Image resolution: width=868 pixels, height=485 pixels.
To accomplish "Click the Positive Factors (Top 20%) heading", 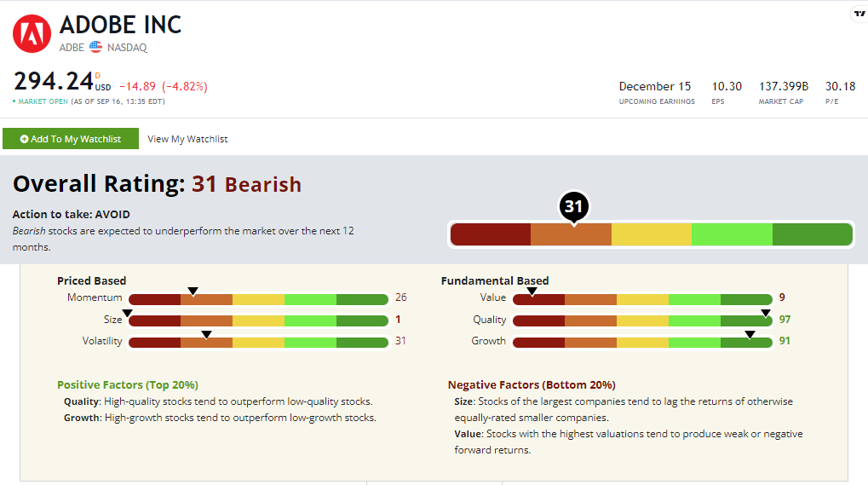I will coord(128,384).
